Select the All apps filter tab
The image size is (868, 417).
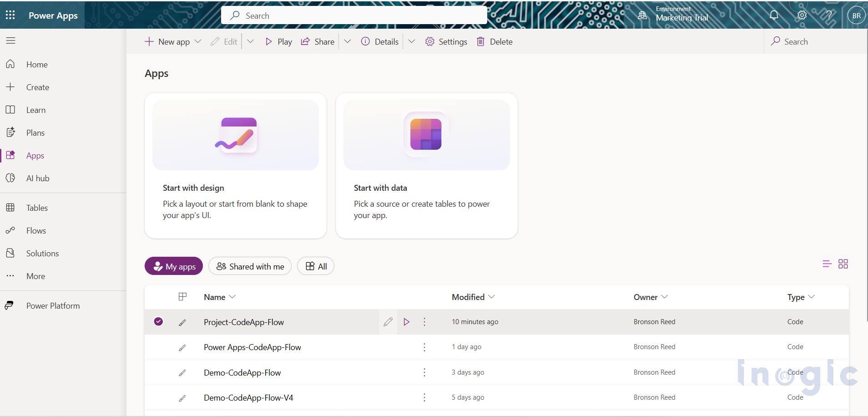tap(316, 266)
